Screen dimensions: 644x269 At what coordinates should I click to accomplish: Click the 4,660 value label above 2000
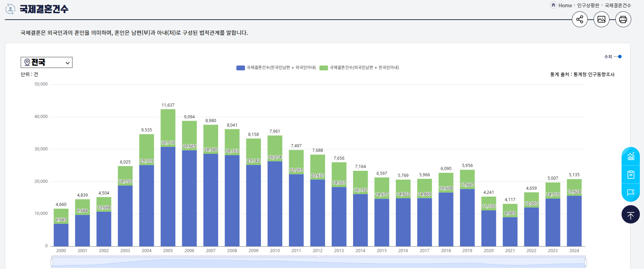pyautogui.click(x=61, y=205)
